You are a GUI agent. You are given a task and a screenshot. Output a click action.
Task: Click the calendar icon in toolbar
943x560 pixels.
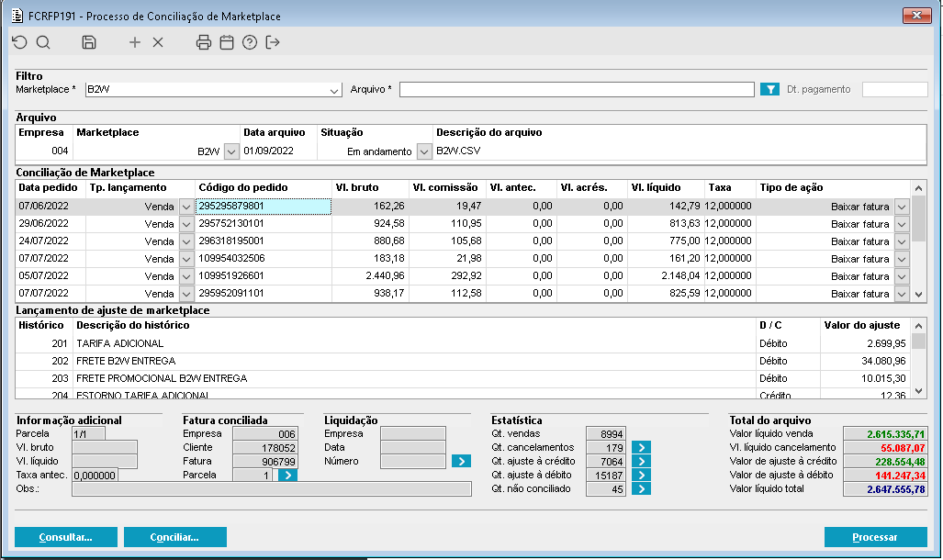[226, 42]
